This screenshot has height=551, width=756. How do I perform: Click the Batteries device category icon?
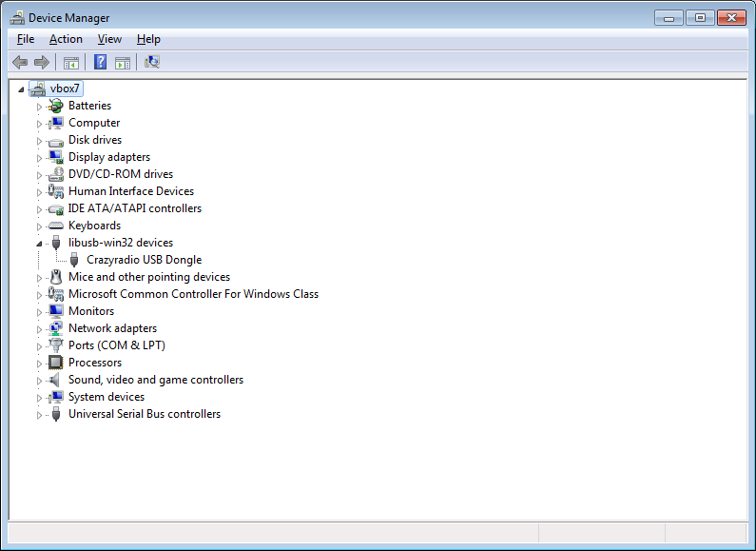(56, 106)
